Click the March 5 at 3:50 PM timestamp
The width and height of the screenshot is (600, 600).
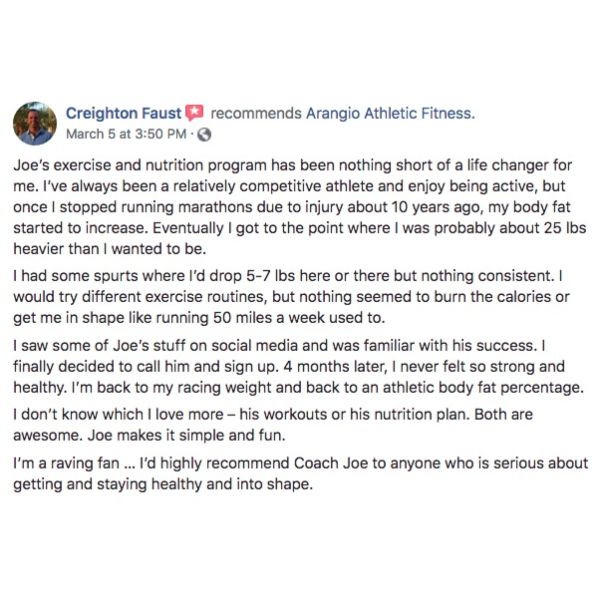[126, 134]
